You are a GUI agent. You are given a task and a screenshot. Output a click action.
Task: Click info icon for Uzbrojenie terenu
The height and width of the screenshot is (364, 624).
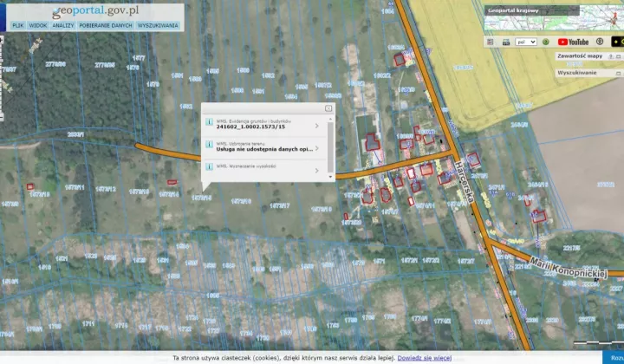tap(209, 145)
